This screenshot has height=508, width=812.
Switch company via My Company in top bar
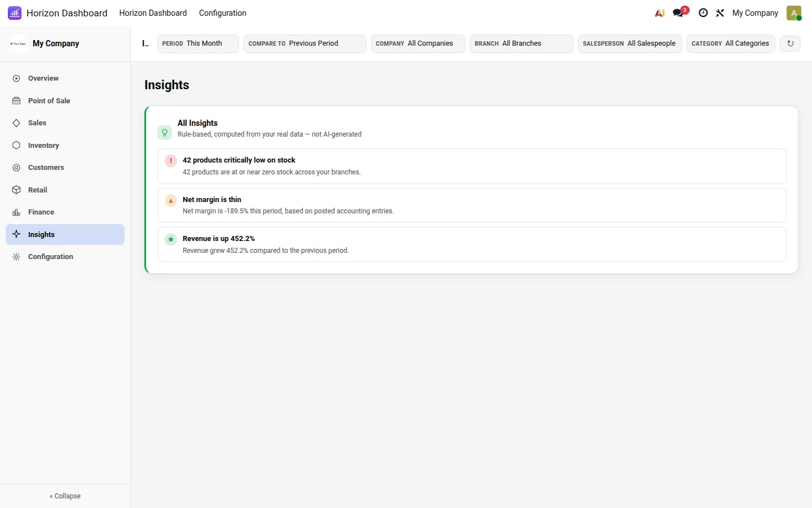755,13
